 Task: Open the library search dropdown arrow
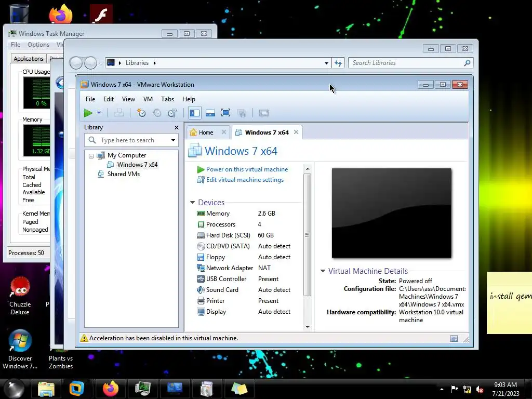(173, 140)
